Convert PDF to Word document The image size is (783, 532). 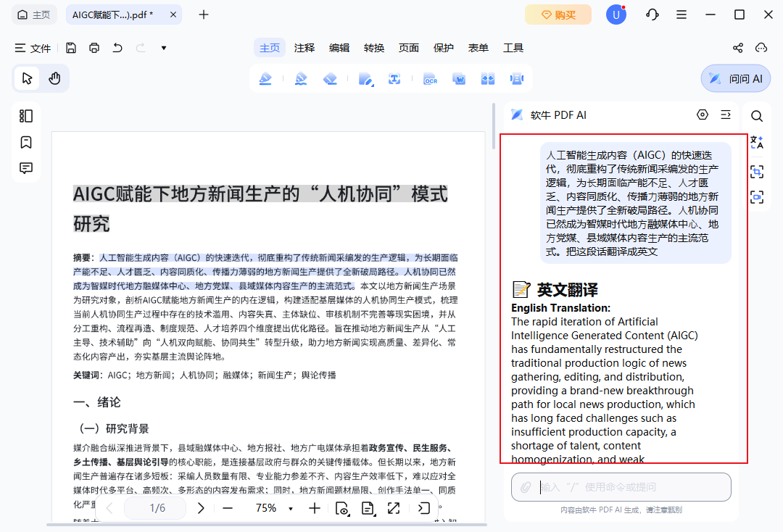coord(459,78)
